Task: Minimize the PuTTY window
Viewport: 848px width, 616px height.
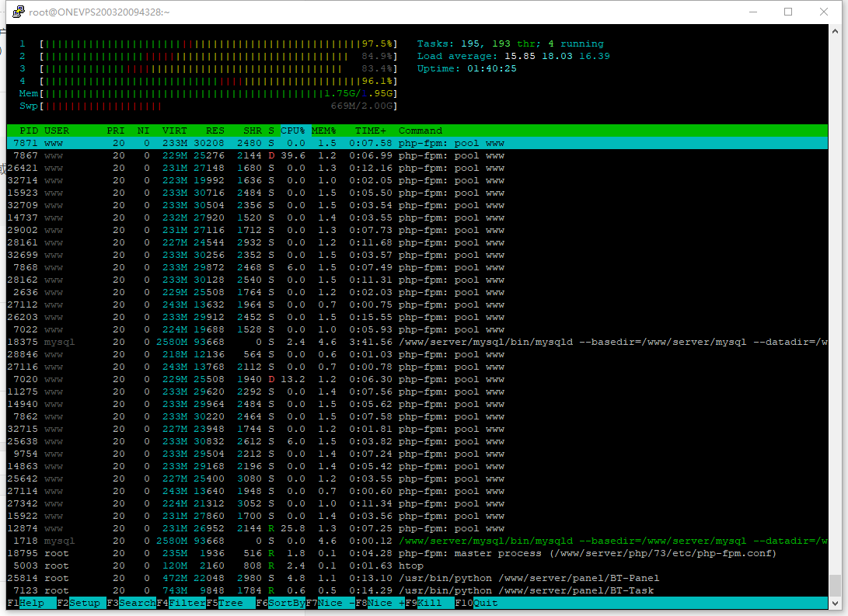Action: (x=753, y=12)
